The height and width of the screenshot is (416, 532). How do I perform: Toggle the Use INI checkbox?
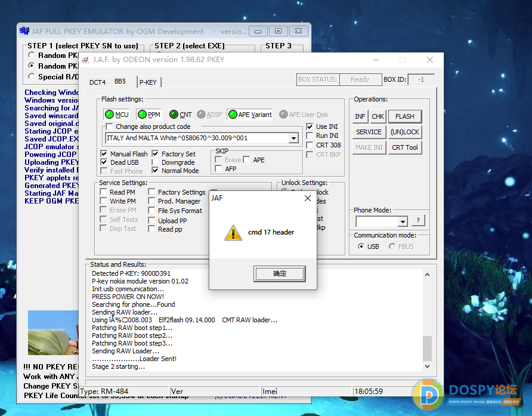[310, 127]
